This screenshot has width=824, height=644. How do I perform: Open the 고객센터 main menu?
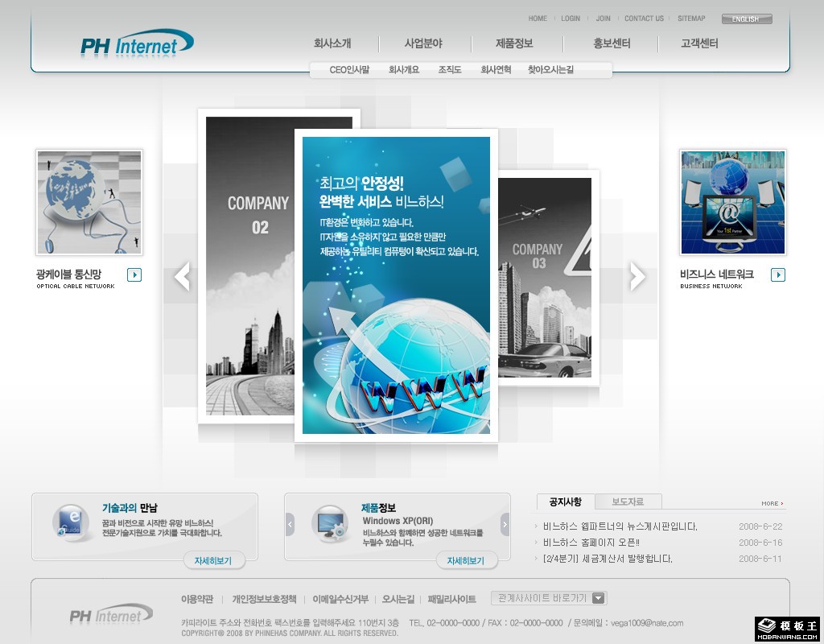click(699, 43)
